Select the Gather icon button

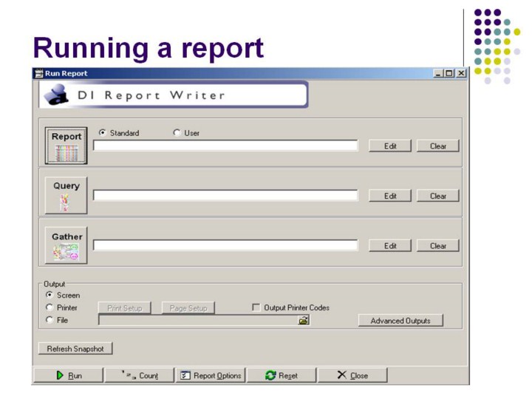pos(66,245)
